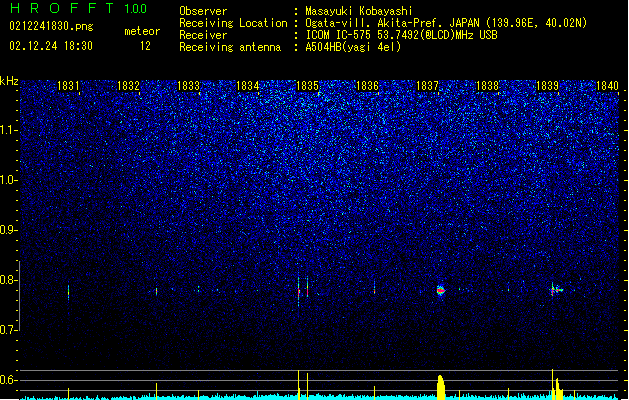Click the 1834 time marker

pyautogui.click(x=248, y=86)
